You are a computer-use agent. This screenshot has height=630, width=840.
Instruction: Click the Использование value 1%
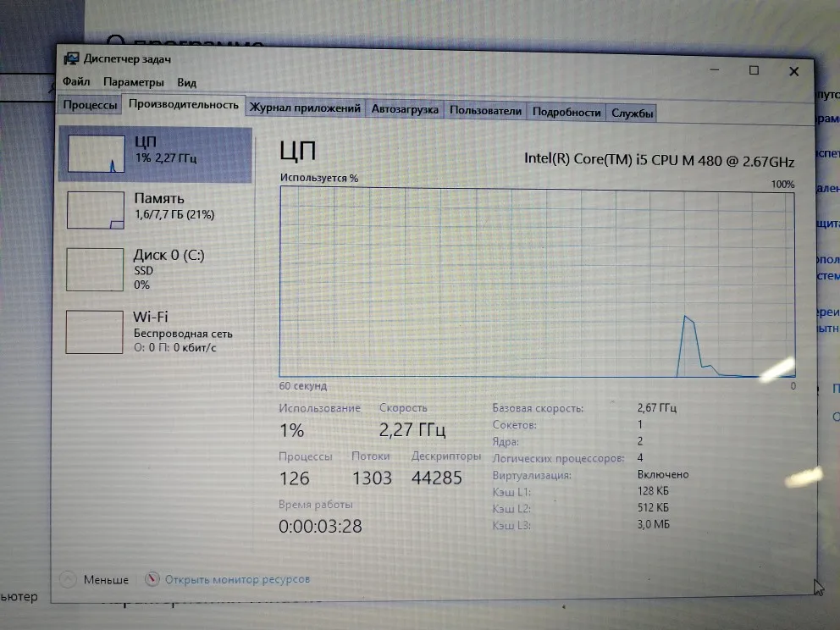point(292,430)
